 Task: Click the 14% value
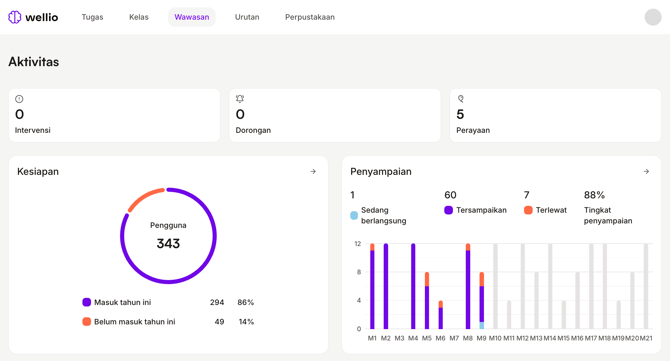click(246, 321)
